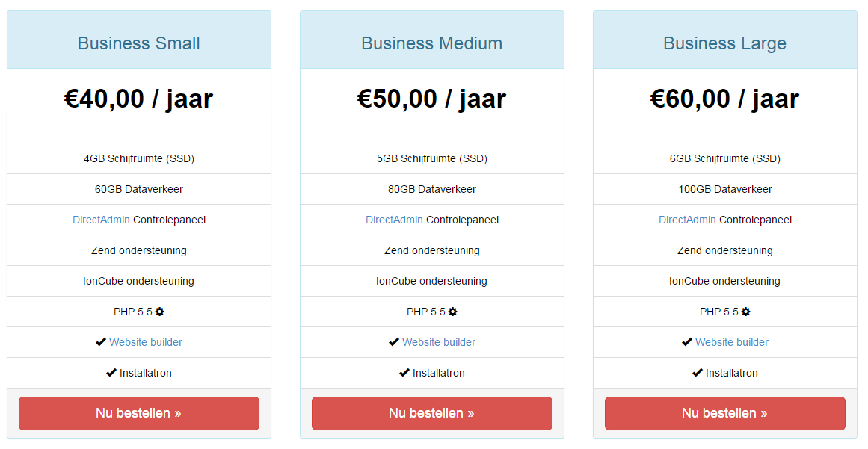Order the Business Large plan with Nu bestellen
Image resolution: width=868 pixels, height=449 pixels.
pos(725,414)
